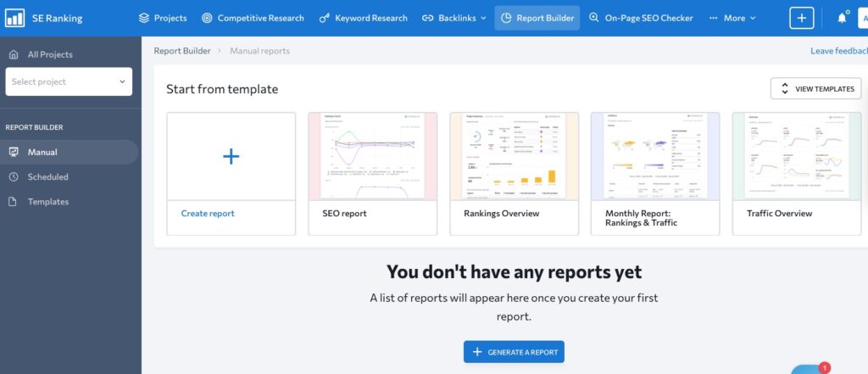
Task: Click the home icon beside All Projects
Action: 14,54
